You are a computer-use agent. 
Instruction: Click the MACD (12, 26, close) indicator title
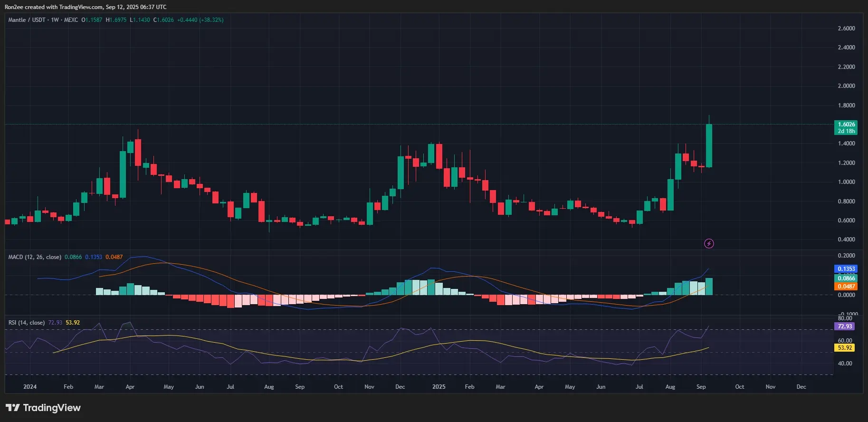click(35, 257)
